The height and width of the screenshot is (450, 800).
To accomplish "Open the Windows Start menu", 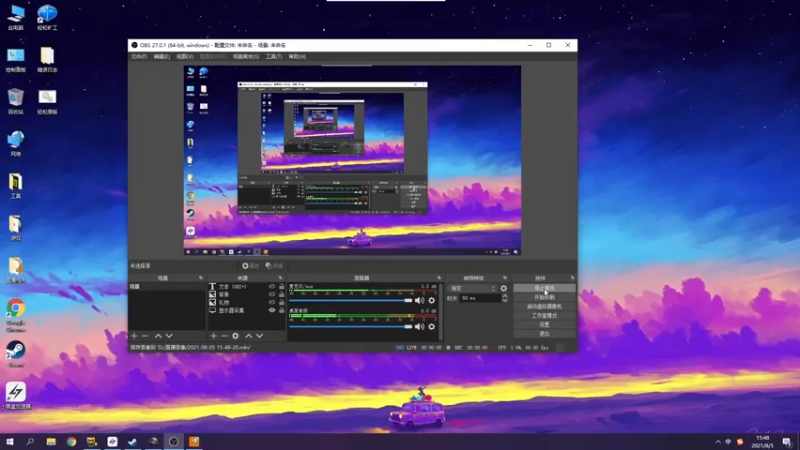I will tap(10, 441).
